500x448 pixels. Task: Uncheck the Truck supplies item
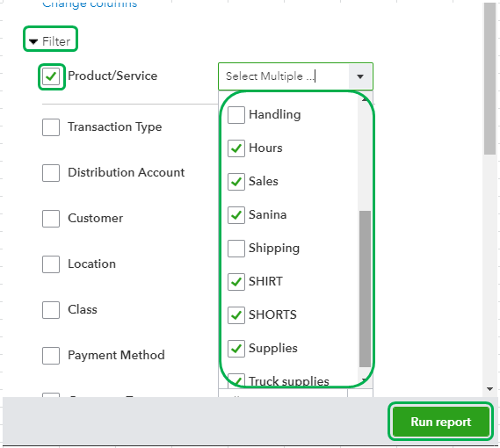click(x=236, y=380)
